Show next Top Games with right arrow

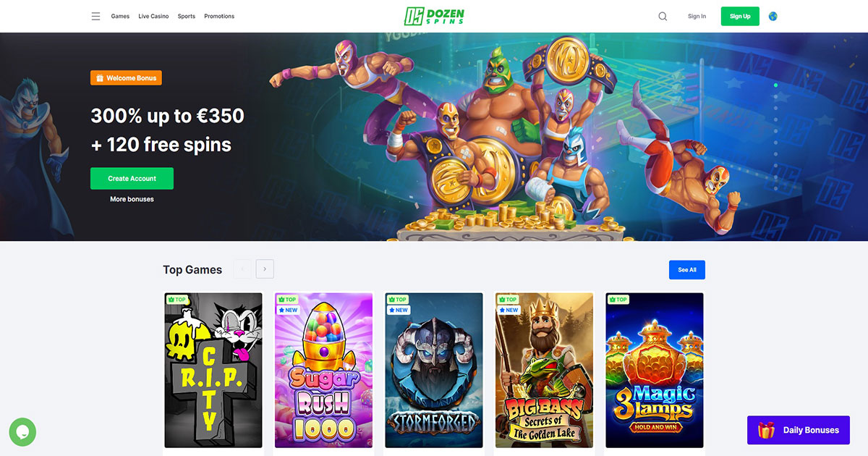265,269
